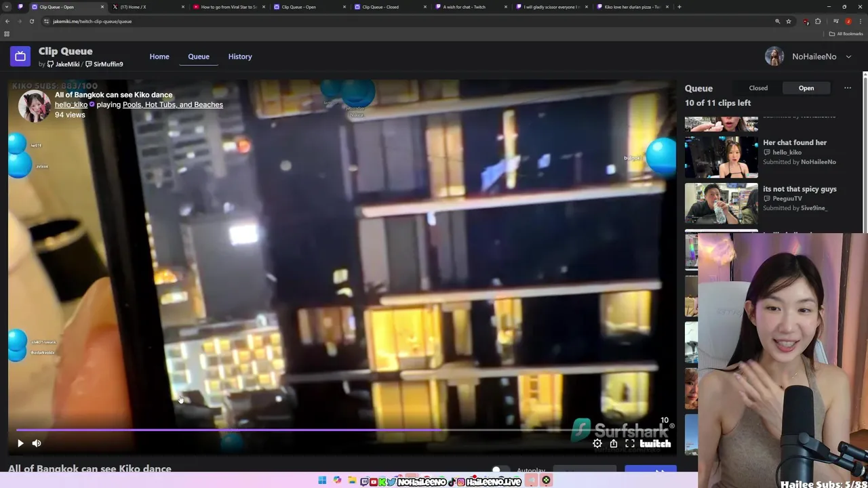Open queue options three-dot menu

point(848,88)
